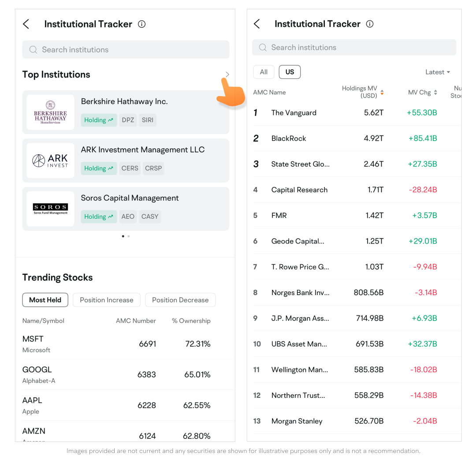This screenshot has height=464, width=476.
Task: Click MSFT ownership value 72.31%
Action: [198, 344]
